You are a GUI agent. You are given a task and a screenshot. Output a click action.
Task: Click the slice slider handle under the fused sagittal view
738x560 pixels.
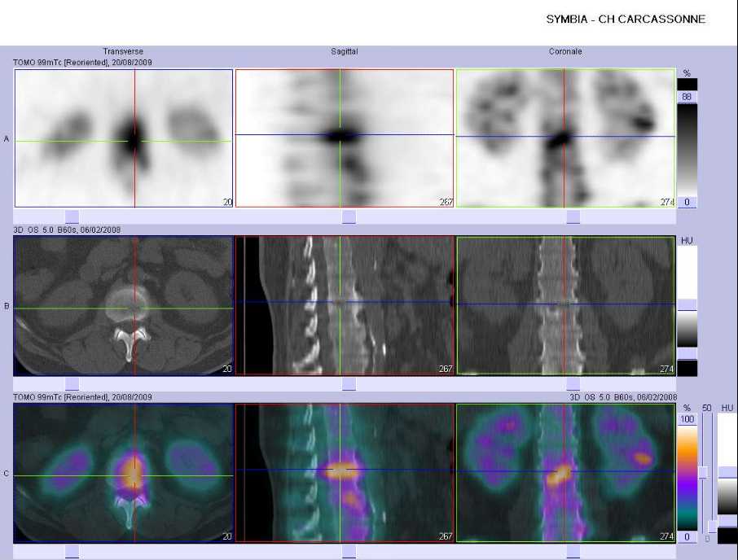349,552
